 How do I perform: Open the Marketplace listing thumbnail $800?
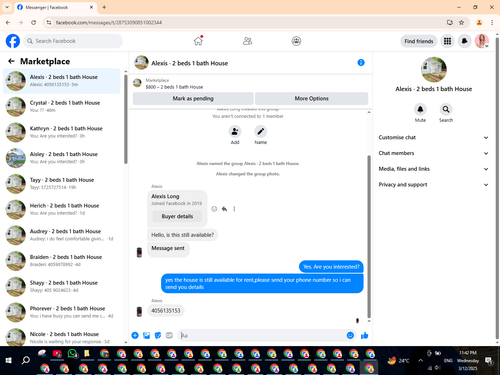tap(137, 83)
